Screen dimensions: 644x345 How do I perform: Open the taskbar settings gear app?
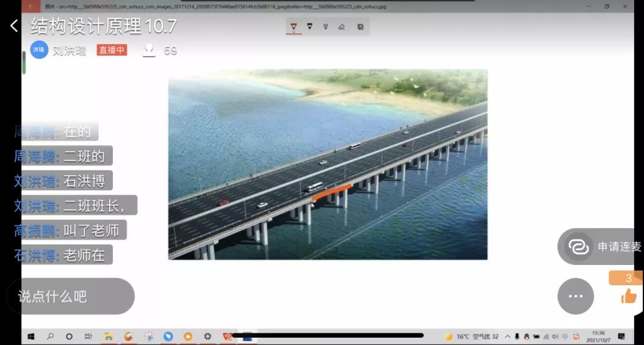click(x=207, y=336)
